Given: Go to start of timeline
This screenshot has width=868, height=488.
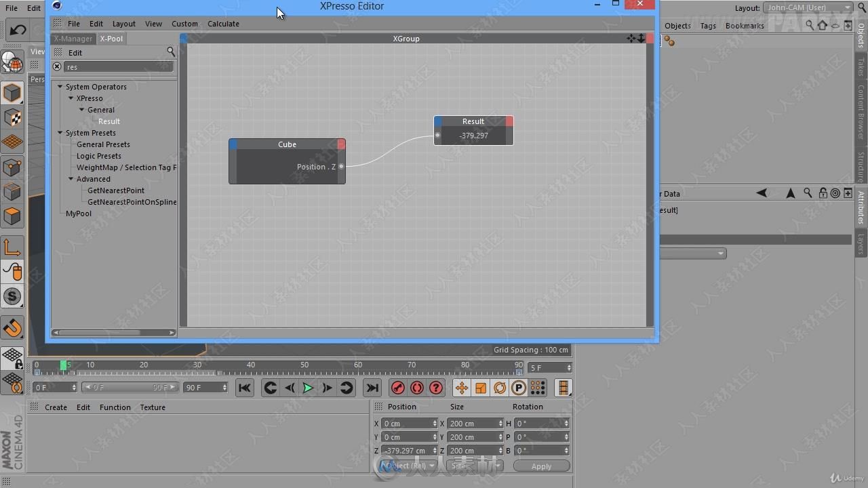Looking at the screenshot, I should 245,388.
